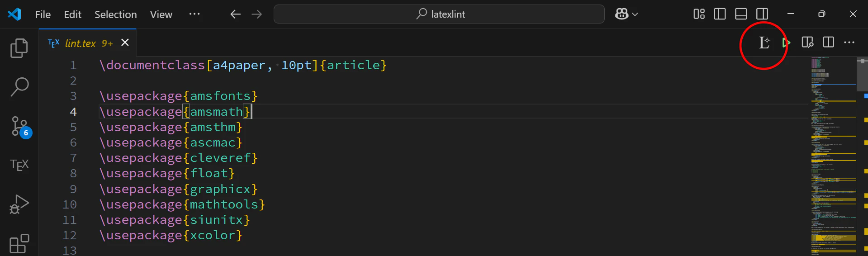Open Source Control with 6 pending changes
Image resolution: width=868 pixels, height=256 pixels.
pos(20,127)
